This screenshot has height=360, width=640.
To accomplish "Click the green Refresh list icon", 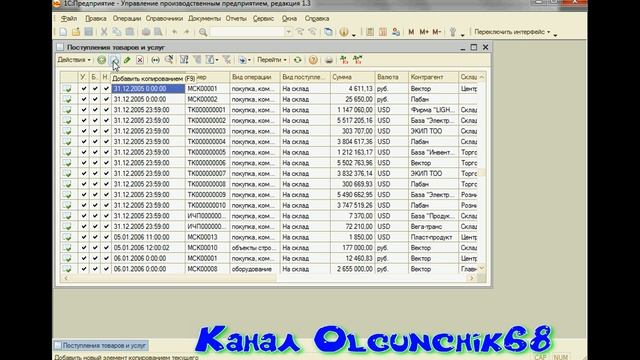I will 298,60.
